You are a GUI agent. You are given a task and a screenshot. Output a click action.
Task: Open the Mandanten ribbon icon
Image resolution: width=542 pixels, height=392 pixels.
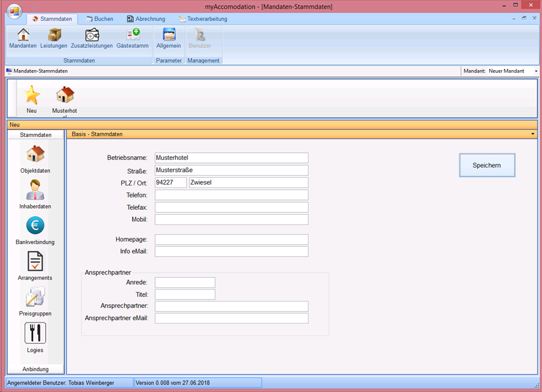tap(23, 38)
